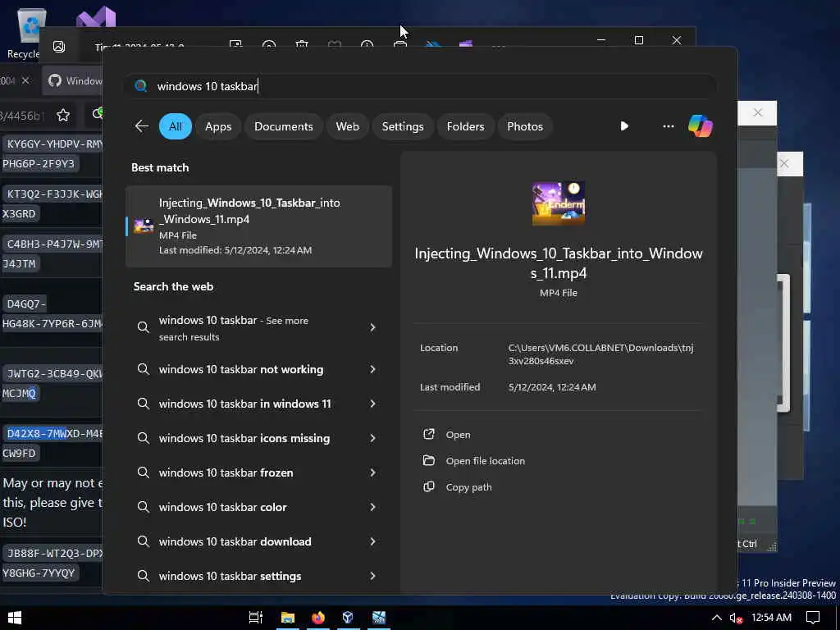
Task: Switch to the Folders filter tab
Action: [x=465, y=126]
